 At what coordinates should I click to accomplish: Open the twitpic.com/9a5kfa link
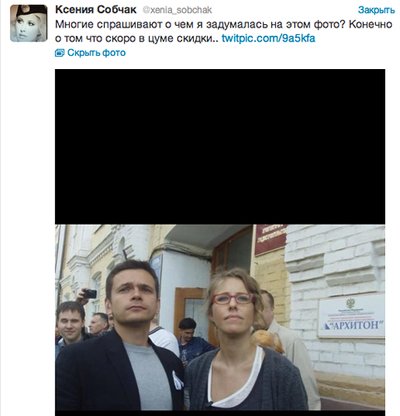pos(268,38)
